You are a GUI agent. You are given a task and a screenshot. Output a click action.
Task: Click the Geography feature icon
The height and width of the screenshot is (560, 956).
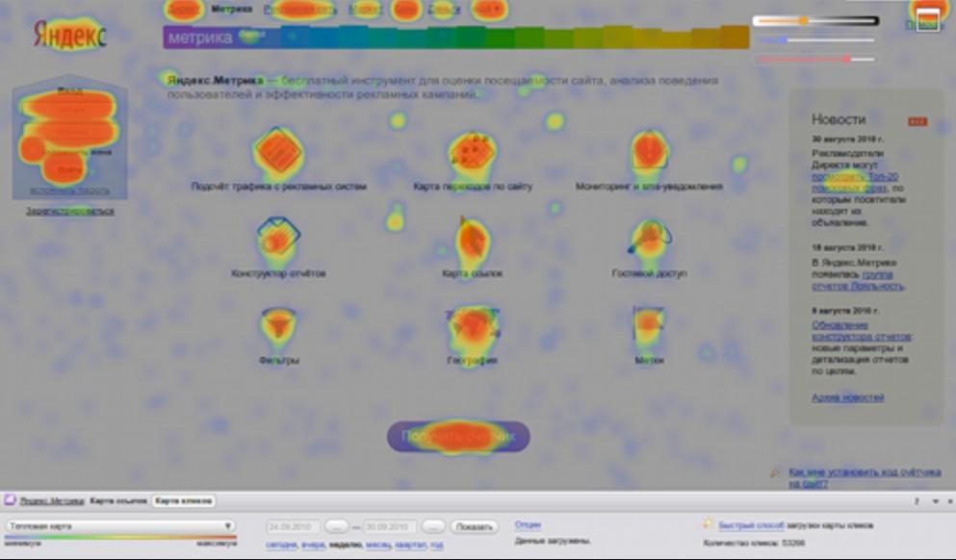[x=472, y=324]
